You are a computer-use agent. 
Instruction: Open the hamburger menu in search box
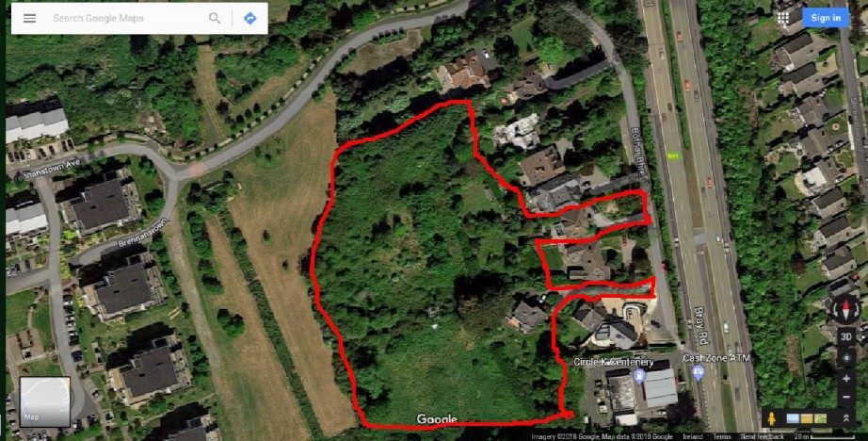(29, 18)
